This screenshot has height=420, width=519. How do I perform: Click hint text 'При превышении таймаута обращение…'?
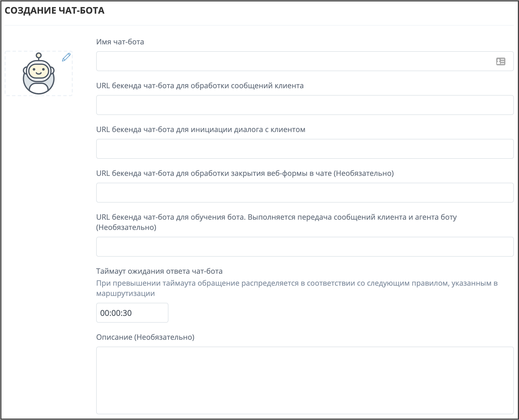click(296, 283)
